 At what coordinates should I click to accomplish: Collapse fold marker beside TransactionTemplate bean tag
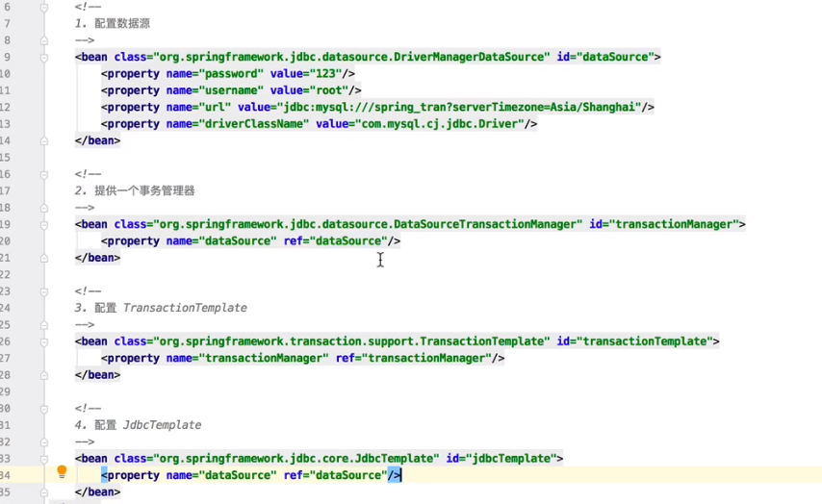click(44, 341)
